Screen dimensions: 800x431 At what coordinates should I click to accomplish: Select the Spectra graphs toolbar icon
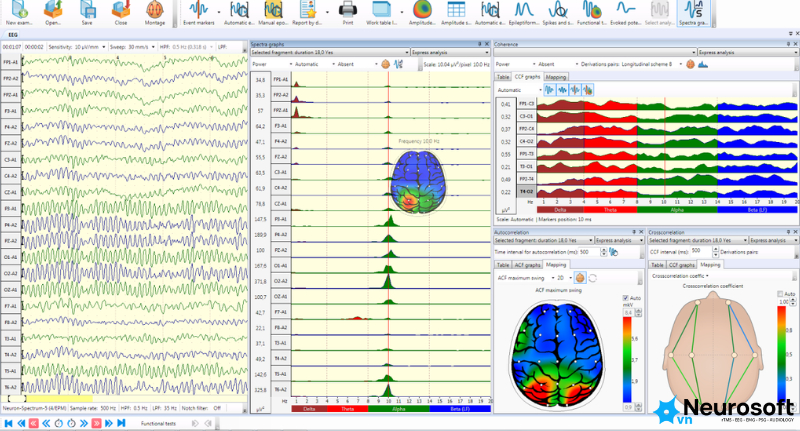coord(694,13)
